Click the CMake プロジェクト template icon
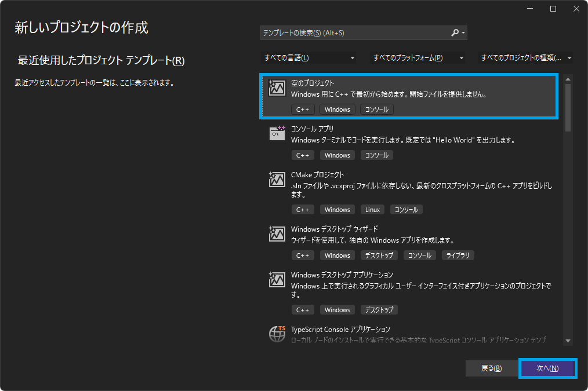The width and height of the screenshot is (588, 391). point(277,180)
